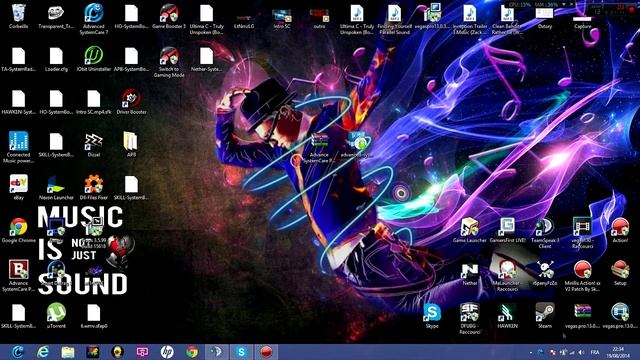This screenshot has width=640, height=360.
Task: Switch to Action! recorder in taskbar
Action: pyautogui.click(x=266, y=352)
